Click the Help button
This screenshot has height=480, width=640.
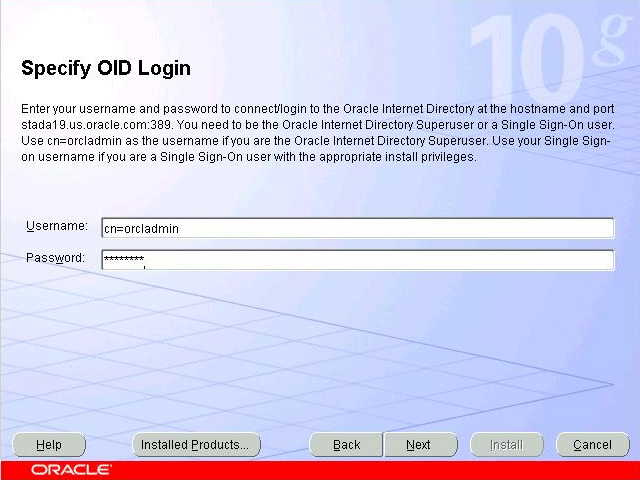click(49, 444)
